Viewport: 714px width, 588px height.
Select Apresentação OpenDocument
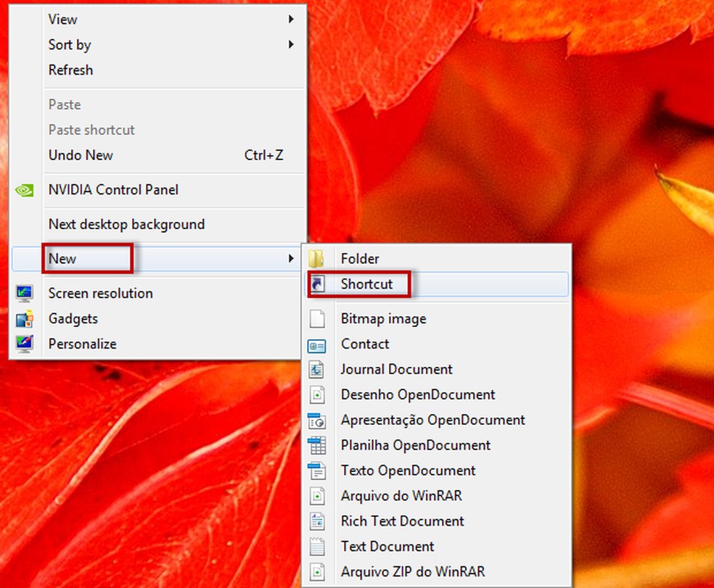pyautogui.click(x=436, y=420)
